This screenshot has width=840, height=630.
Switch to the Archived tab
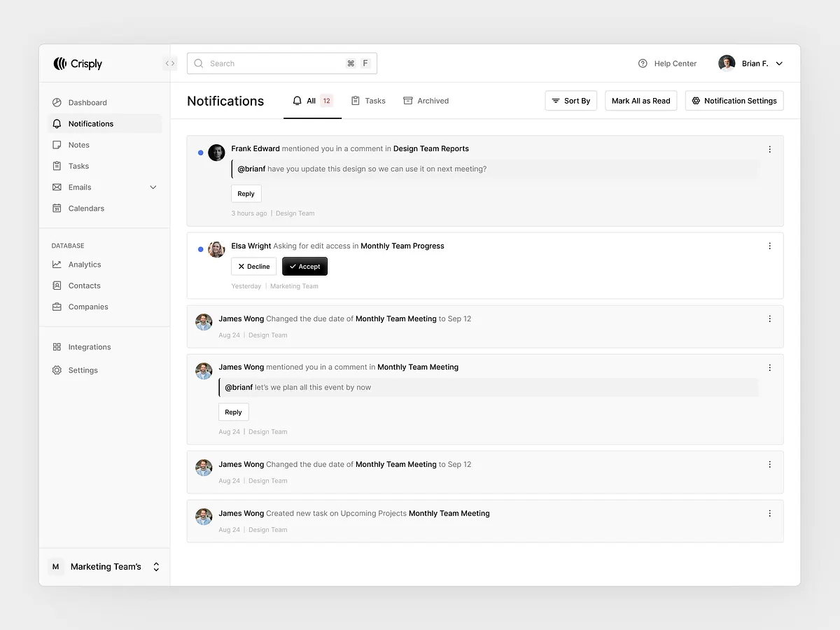[426, 101]
